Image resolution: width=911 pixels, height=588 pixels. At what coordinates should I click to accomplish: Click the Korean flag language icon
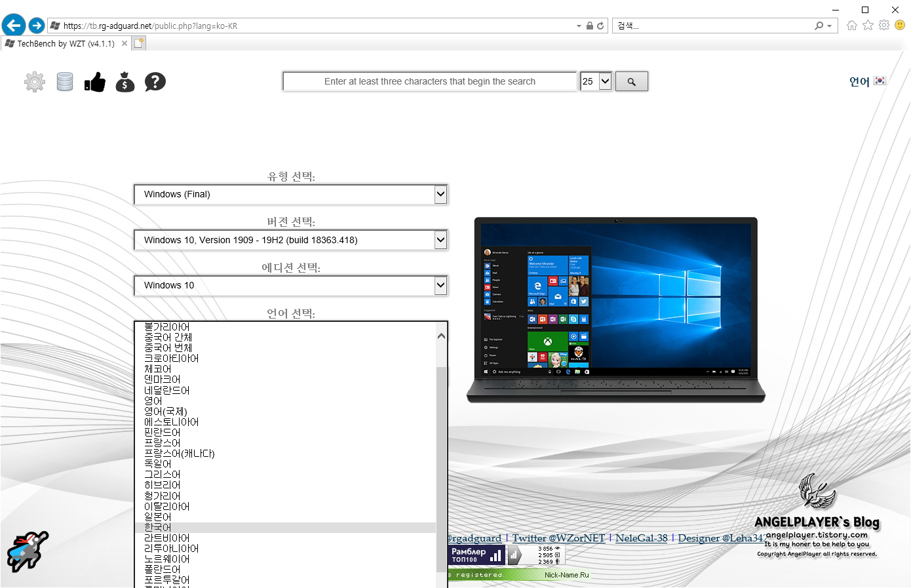click(x=880, y=81)
